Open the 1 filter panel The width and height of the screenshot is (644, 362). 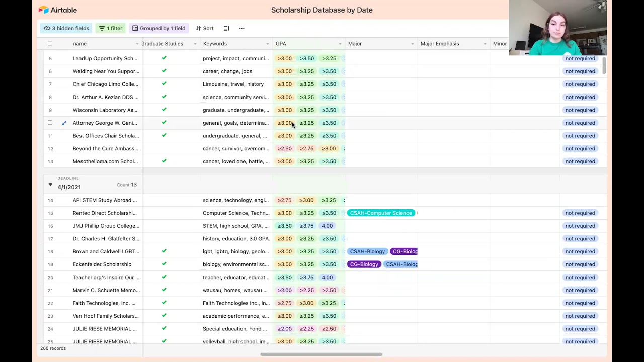[x=111, y=28]
